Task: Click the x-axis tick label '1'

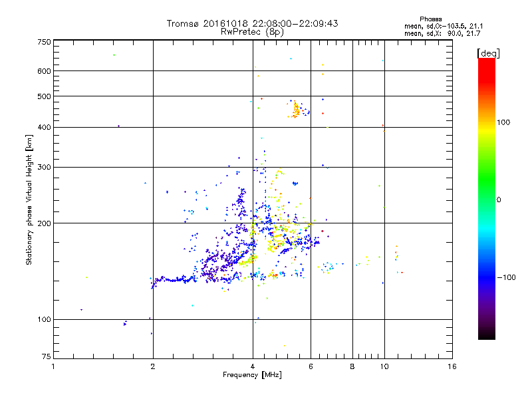Action: [53, 366]
